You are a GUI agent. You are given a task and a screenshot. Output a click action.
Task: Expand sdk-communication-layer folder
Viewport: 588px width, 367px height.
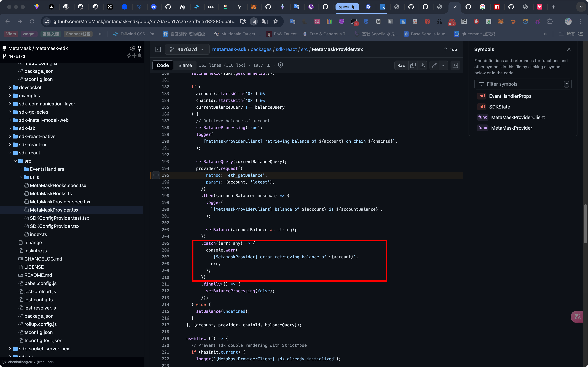[10, 104]
